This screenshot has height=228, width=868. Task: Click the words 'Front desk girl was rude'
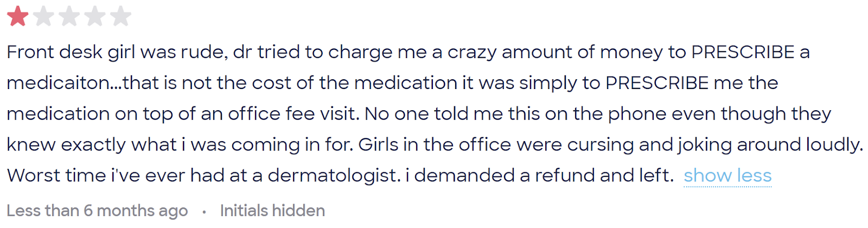coord(116,52)
